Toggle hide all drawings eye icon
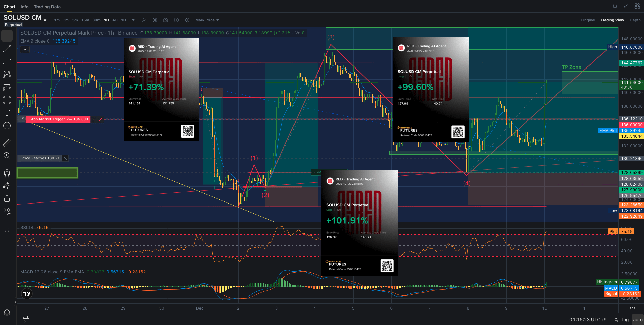Screen dimensions: 644x325 point(7,211)
